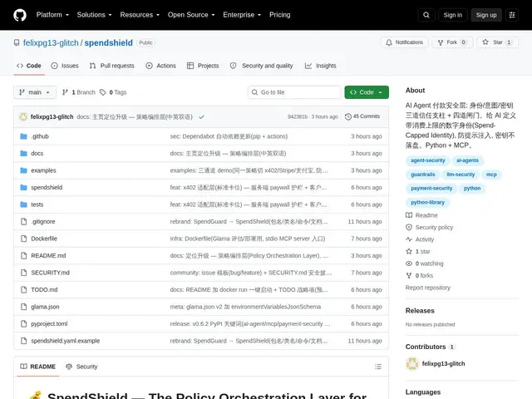
Task: Open the main branch selector dropdown
Action: point(35,92)
